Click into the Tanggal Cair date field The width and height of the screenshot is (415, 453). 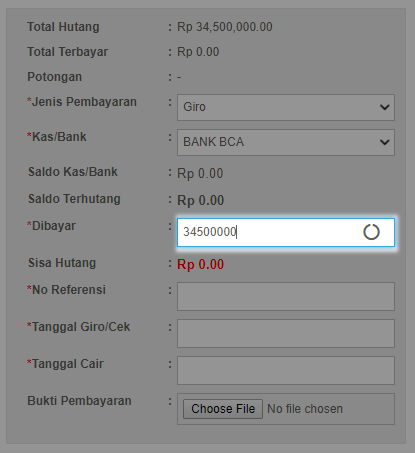286,370
